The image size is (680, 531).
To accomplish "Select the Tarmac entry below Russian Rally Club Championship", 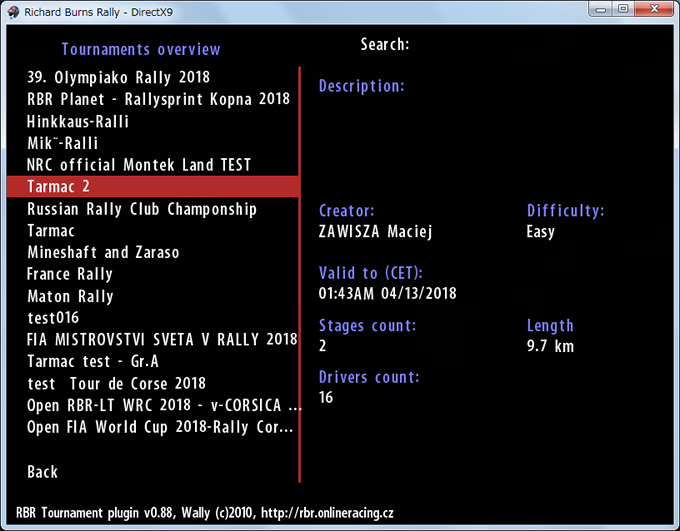I will click(x=51, y=231).
